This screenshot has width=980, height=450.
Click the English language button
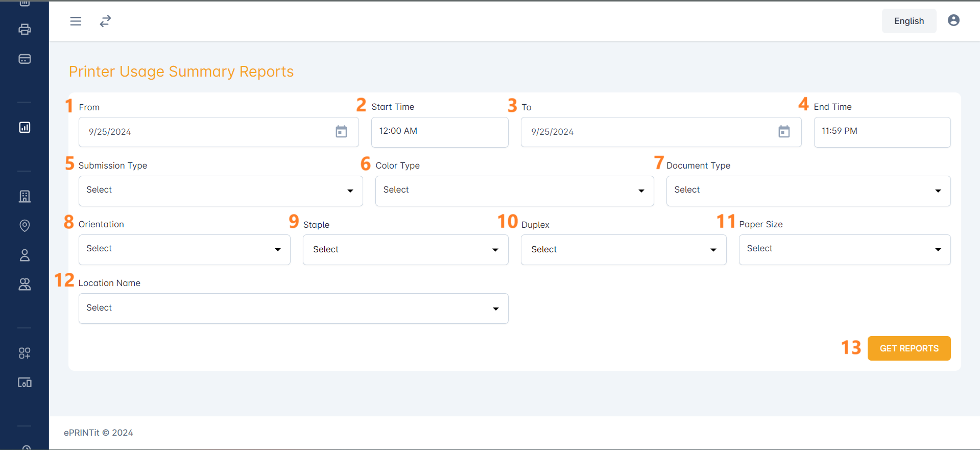click(x=909, y=21)
